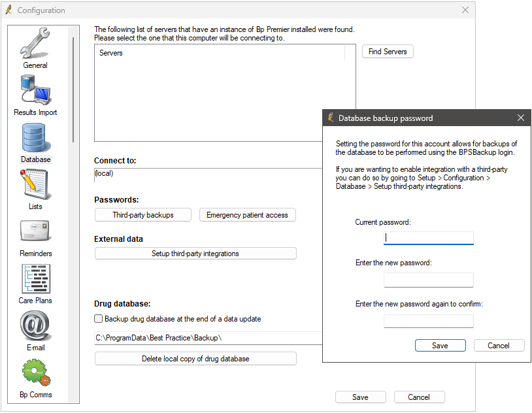Open the General settings wrench icon
The image size is (532, 413).
pyautogui.click(x=35, y=43)
